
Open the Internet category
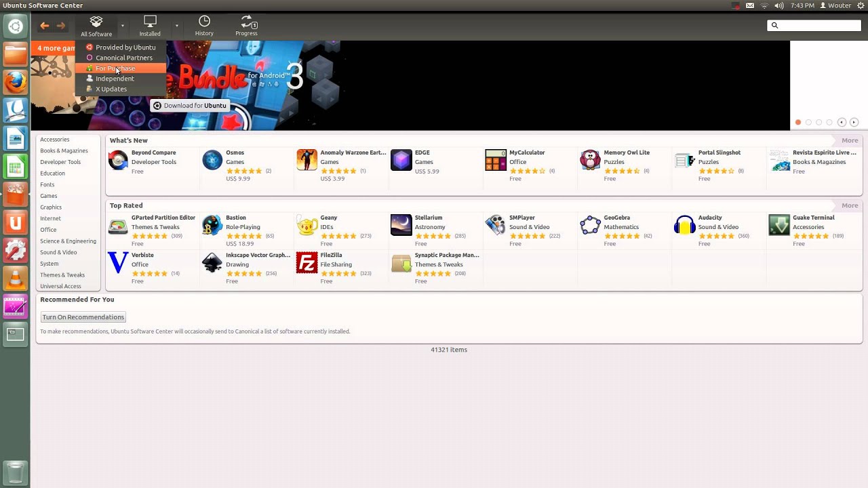(50, 218)
